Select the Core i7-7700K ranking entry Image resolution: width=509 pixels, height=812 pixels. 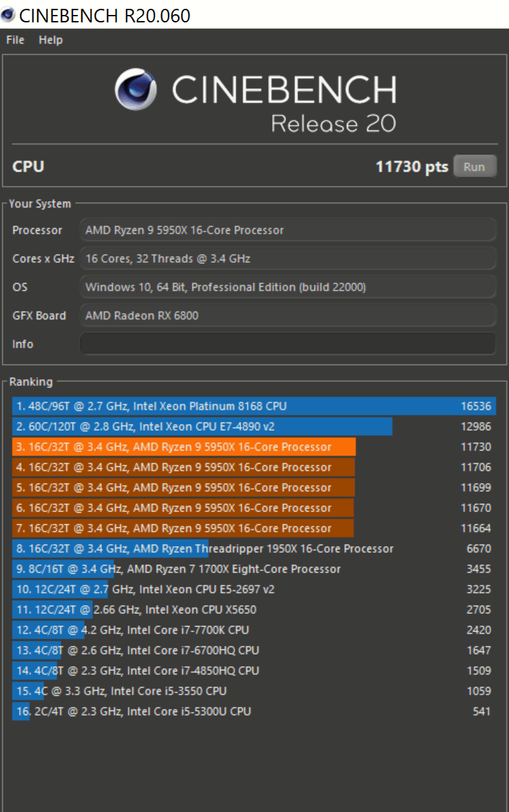254,630
